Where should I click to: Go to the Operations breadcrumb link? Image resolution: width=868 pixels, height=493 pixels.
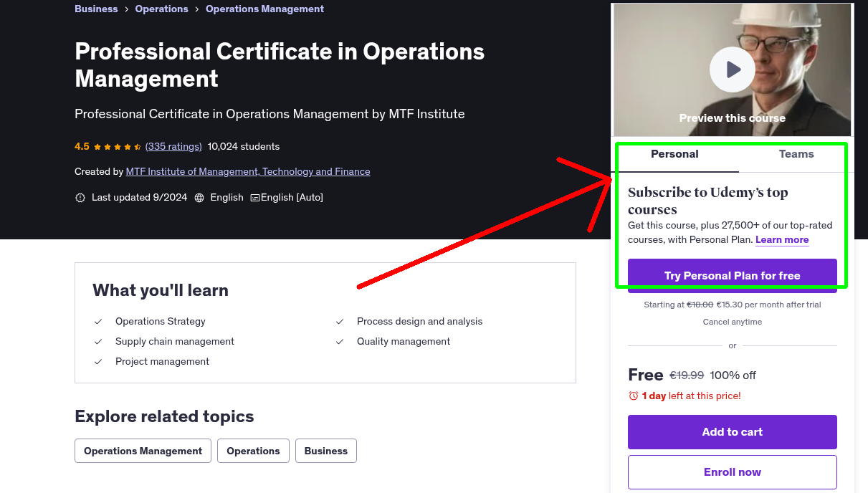(162, 9)
